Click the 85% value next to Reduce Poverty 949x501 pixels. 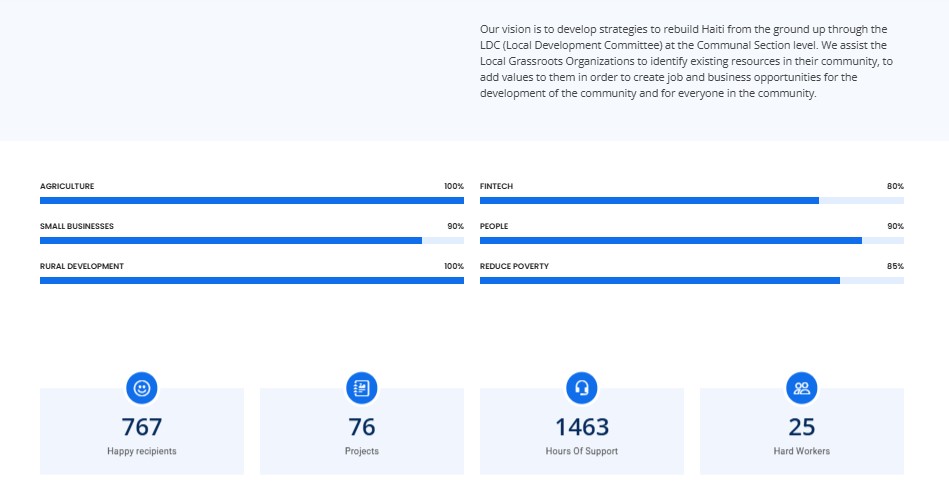[x=895, y=266]
